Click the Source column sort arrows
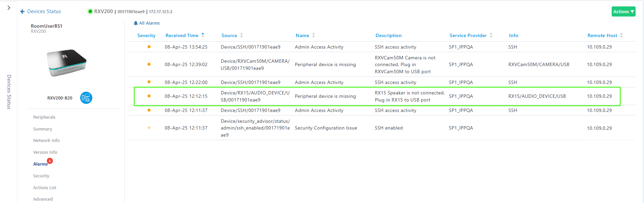 [x=241, y=35]
